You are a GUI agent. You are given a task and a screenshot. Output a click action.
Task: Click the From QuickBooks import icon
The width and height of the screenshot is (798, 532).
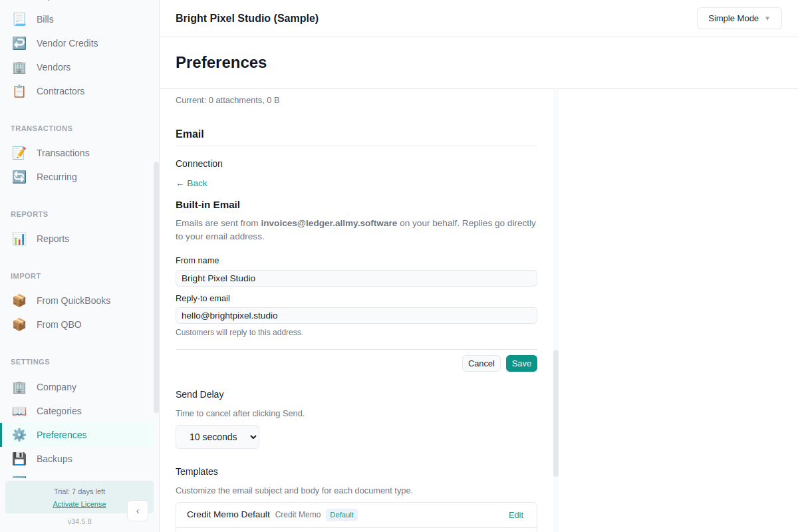tap(19, 300)
